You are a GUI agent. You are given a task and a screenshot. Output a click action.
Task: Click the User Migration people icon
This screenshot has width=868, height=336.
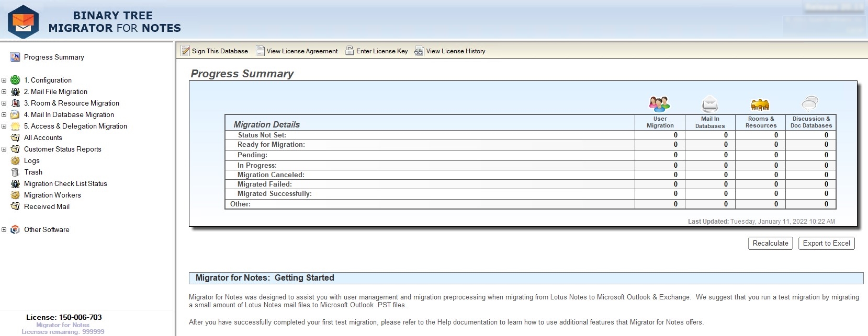tap(659, 104)
